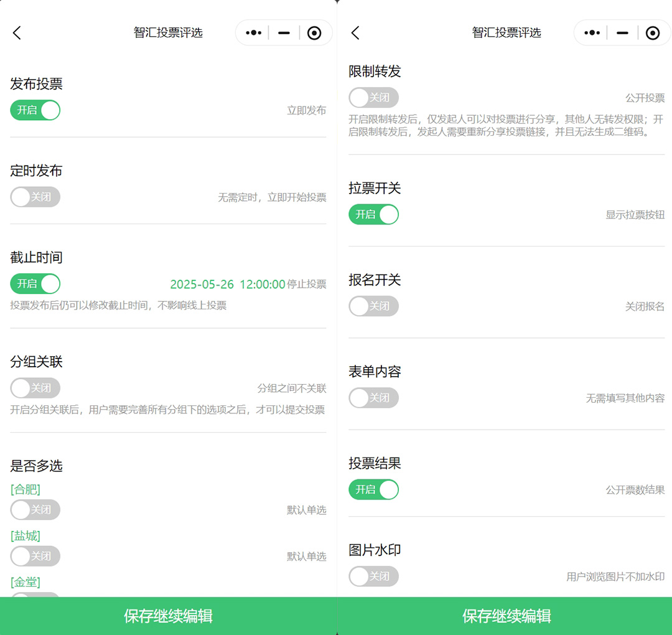Open three-dot menu in right panel header

click(x=592, y=33)
